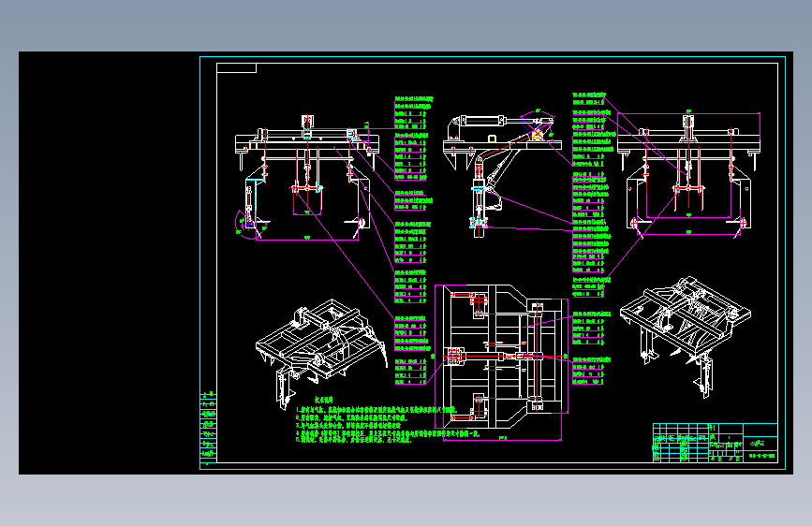The height and width of the screenshot is (526, 812).
Task: Click the green technical notes paragraph
Action: [388, 421]
